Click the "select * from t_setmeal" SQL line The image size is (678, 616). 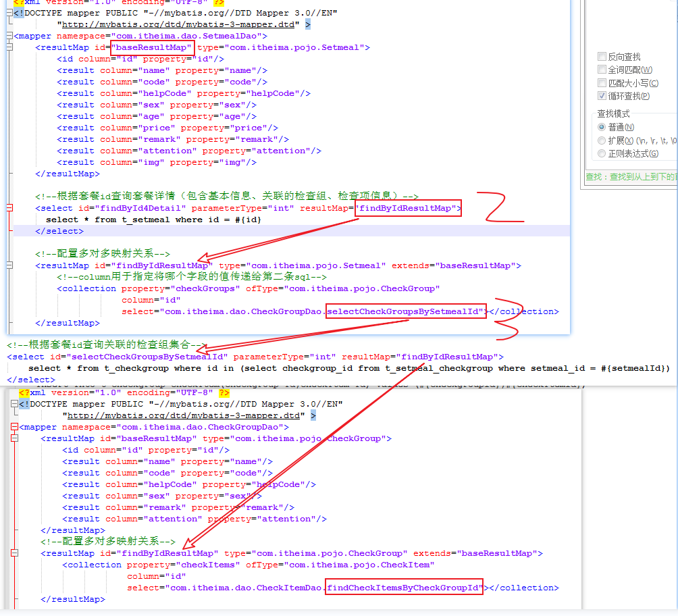click(153, 220)
